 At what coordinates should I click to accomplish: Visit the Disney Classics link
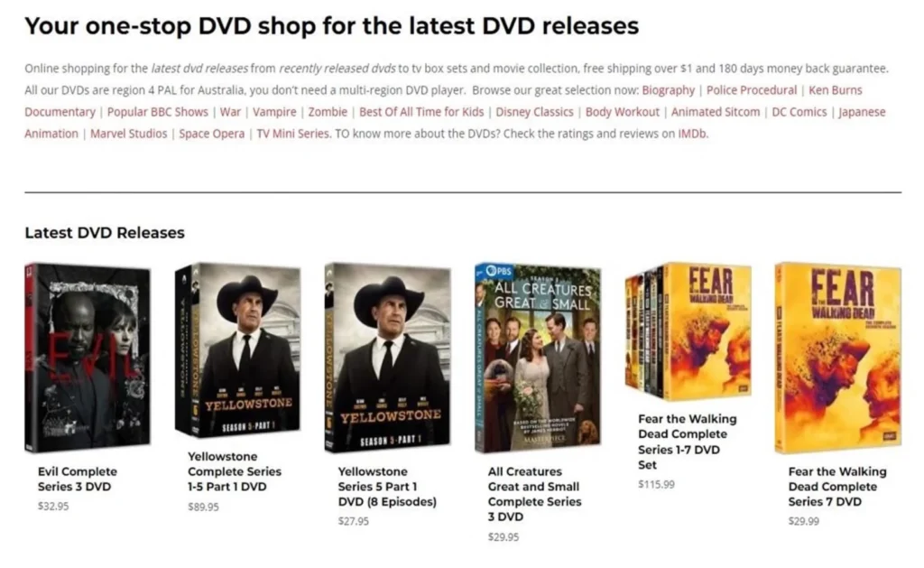[534, 112]
